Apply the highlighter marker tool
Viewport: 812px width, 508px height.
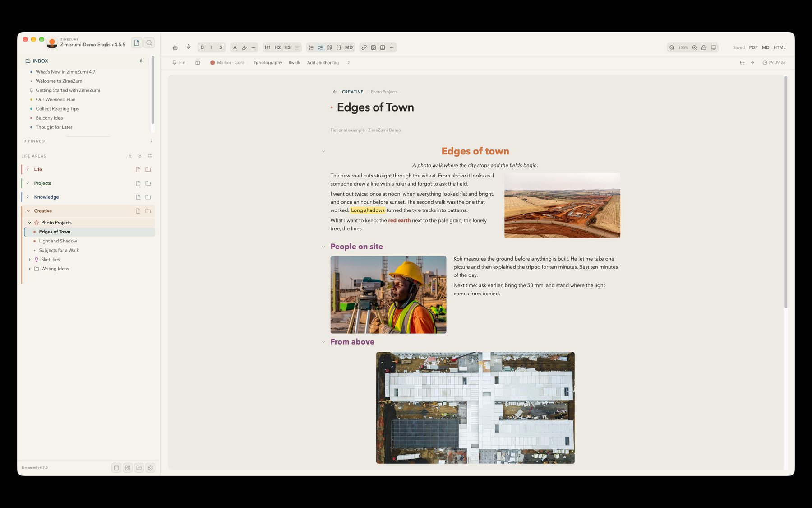[244, 47]
